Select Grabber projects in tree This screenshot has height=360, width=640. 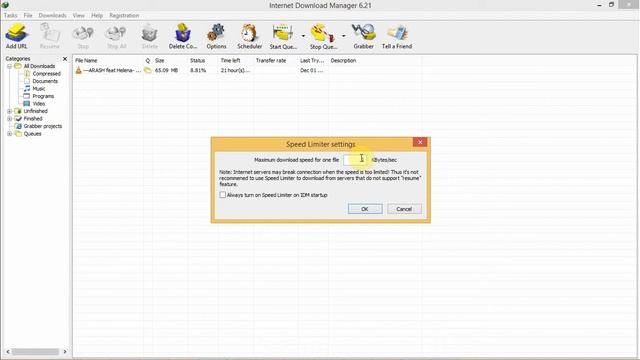pos(42,126)
